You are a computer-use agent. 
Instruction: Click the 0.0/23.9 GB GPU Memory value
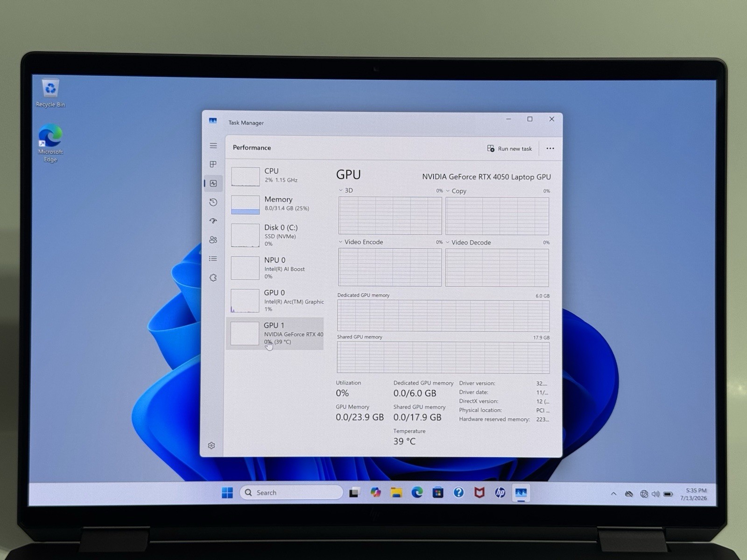coord(359,417)
